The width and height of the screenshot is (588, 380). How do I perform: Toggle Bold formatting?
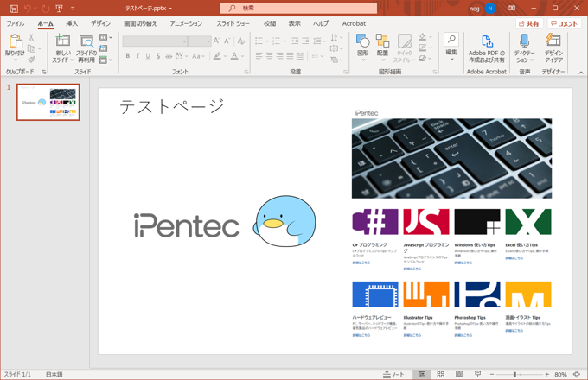128,56
